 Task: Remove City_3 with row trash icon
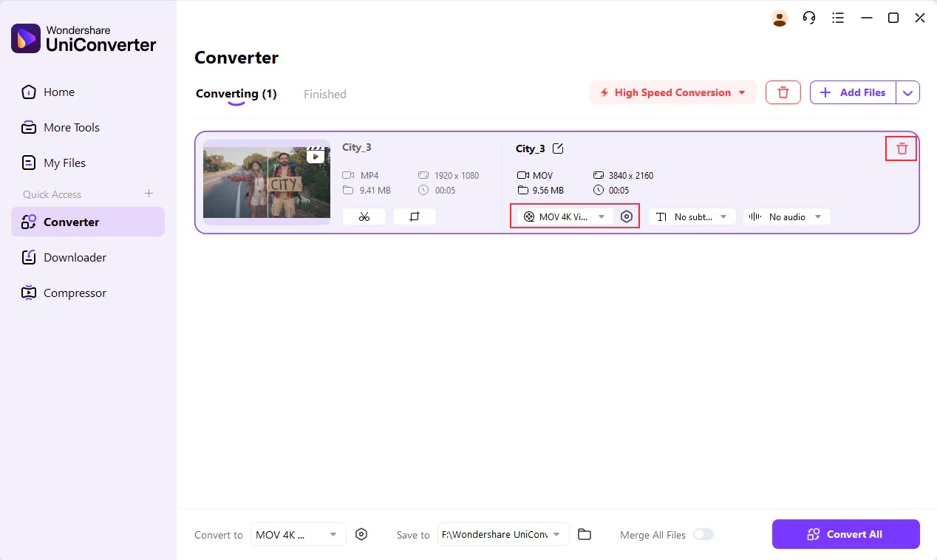[x=902, y=148]
